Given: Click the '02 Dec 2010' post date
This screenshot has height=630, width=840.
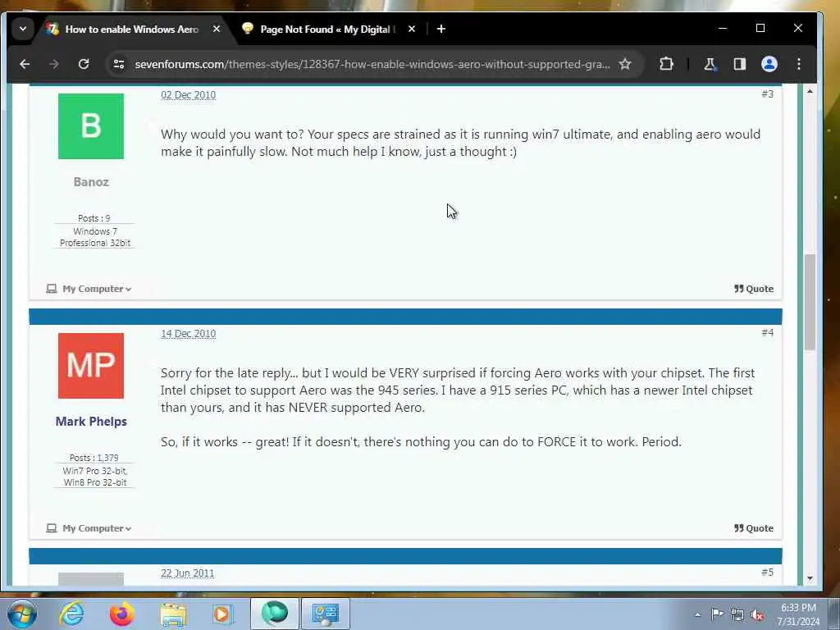Looking at the screenshot, I should (x=188, y=95).
